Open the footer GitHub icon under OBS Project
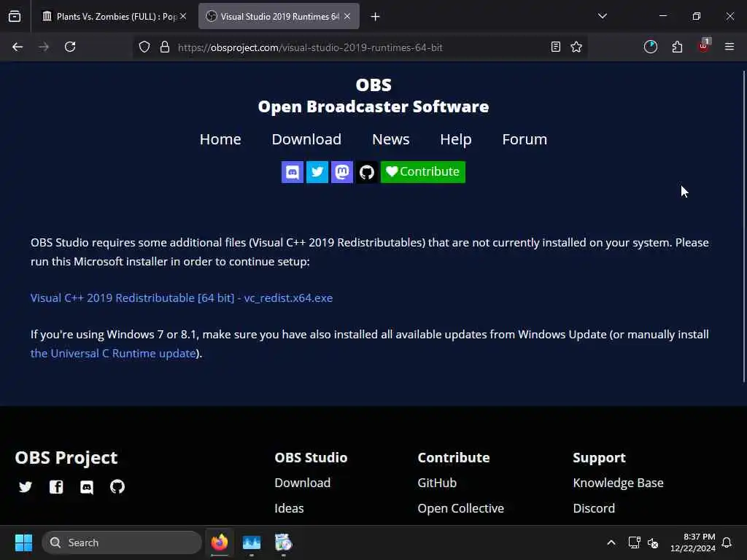The width and height of the screenshot is (747, 560). [117, 486]
